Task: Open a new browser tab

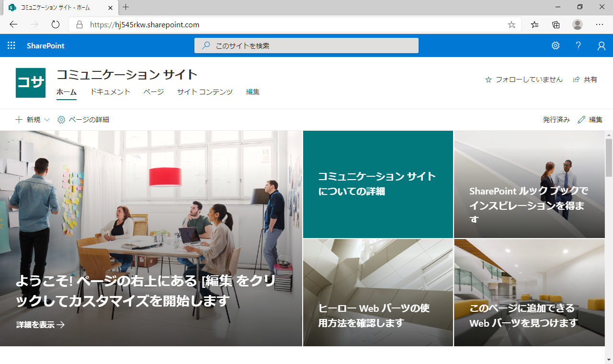Action: pyautogui.click(x=126, y=7)
